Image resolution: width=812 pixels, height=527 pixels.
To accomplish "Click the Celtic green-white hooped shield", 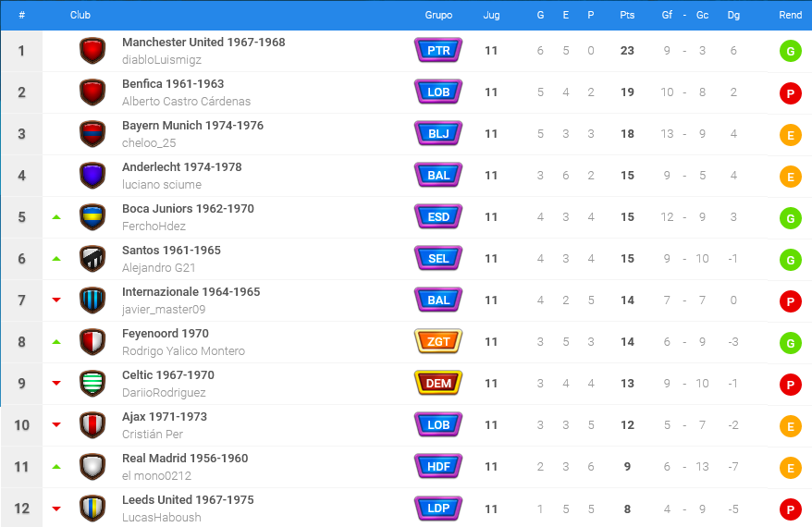I will 92,384.
